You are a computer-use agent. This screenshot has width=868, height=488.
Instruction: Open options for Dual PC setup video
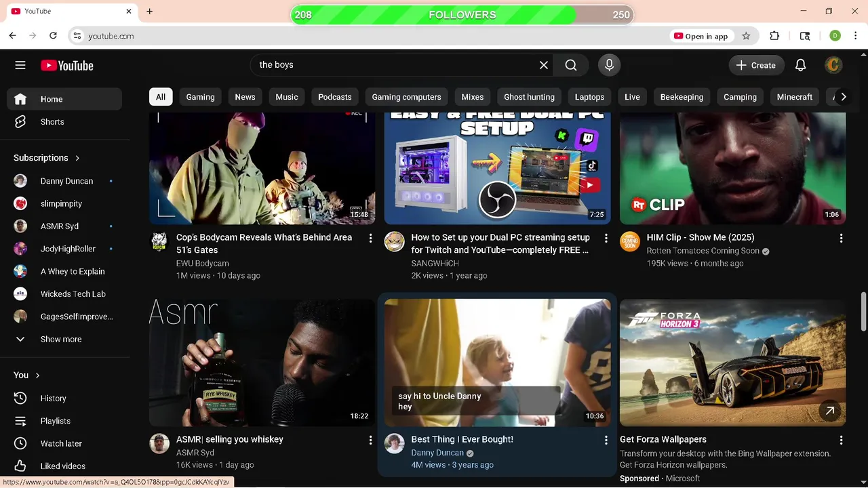606,238
